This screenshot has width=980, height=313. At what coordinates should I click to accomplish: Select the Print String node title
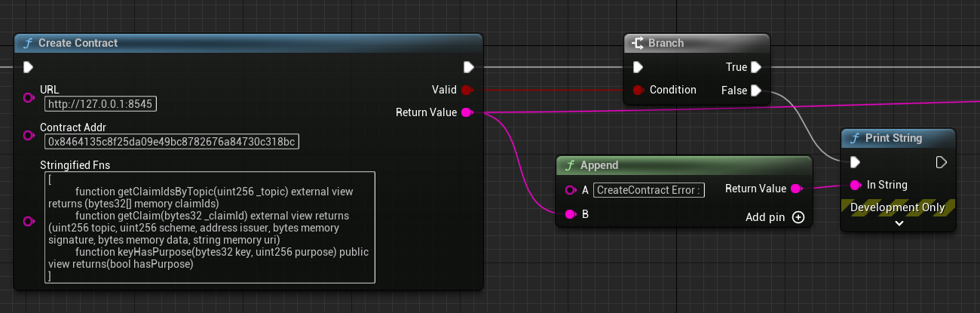[x=893, y=139]
